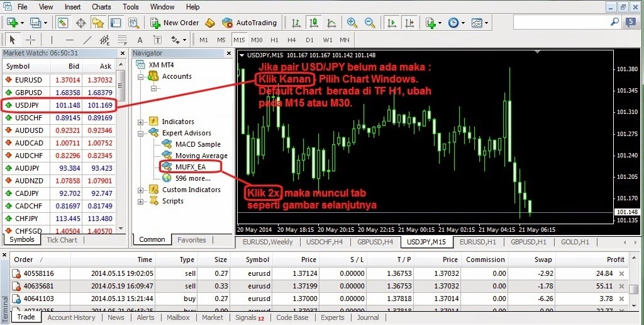The height and width of the screenshot is (325, 644).
Task: Open the Indicators list dropdown
Action: [x=433, y=23]
